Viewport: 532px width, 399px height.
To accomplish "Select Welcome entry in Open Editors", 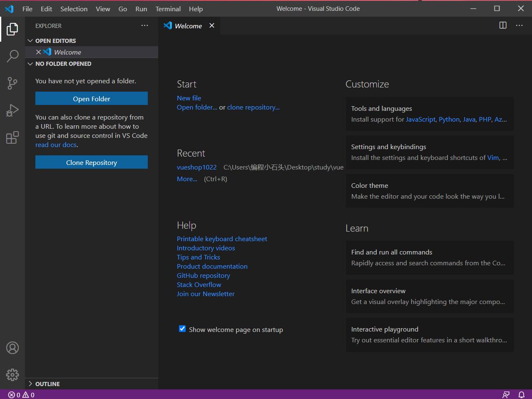I will click(92, 52).
